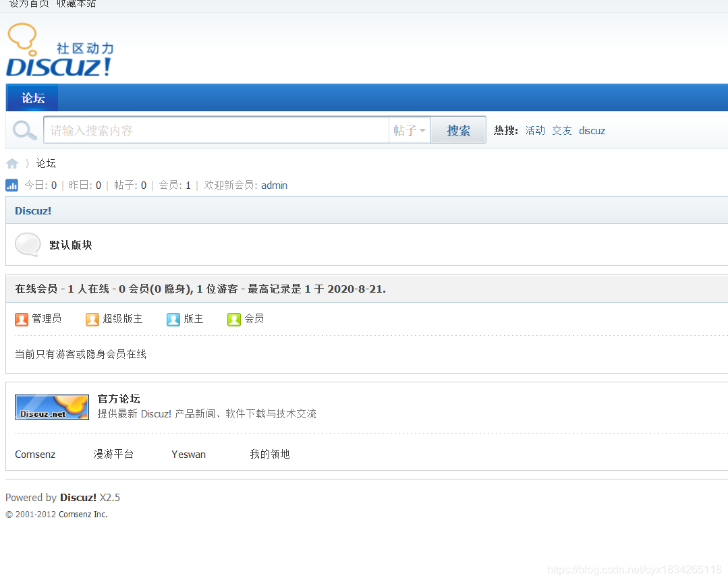Click the 帖子: 0 statistic

click(x=130, y=185)
